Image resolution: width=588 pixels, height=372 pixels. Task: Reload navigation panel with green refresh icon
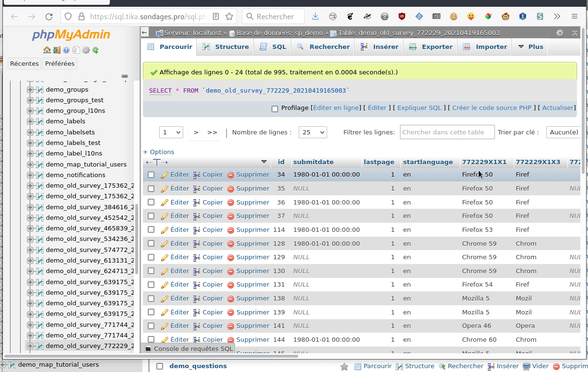click(x=95, y=50)
